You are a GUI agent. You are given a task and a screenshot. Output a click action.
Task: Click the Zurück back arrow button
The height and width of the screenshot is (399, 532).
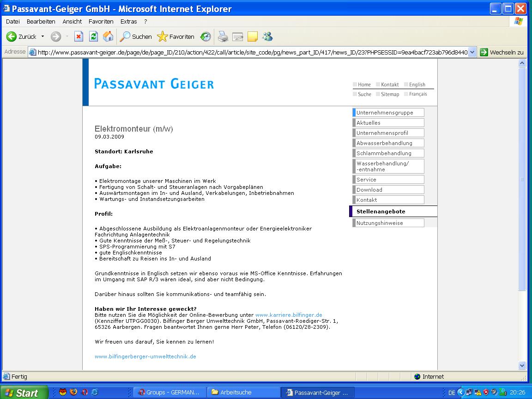[12, 36]
